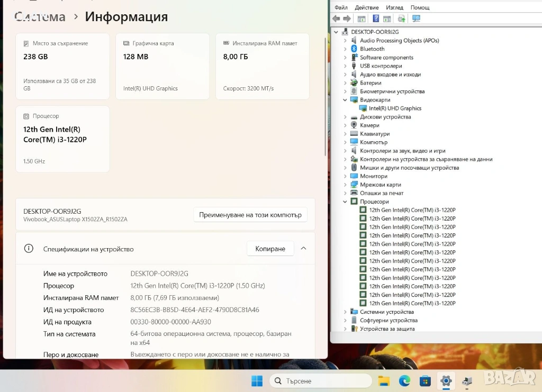Click the scan for hardware changes monitor icon

416,19
